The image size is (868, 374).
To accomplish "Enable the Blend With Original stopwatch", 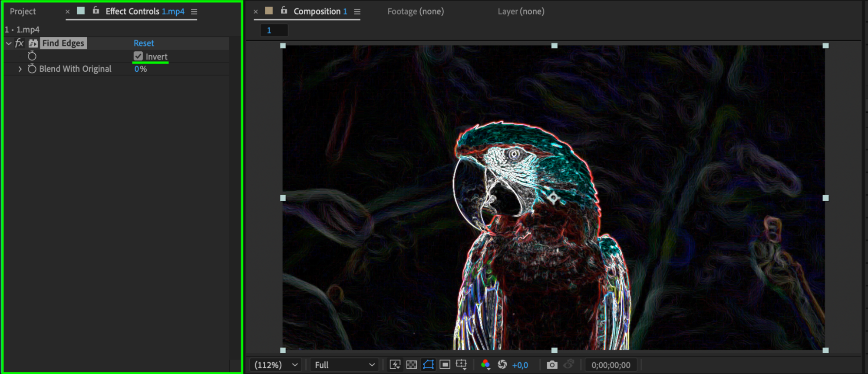I will click(32, 69).
